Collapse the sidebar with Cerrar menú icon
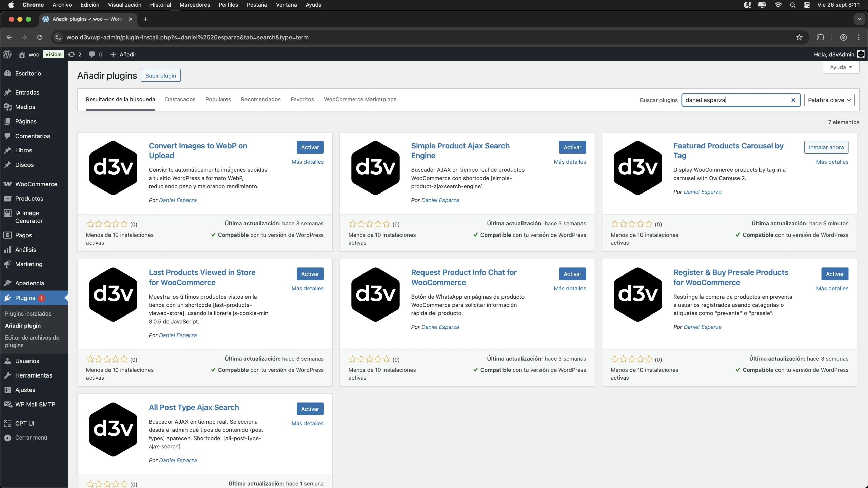This screenshot has width=868, height=488. [7, 438]
